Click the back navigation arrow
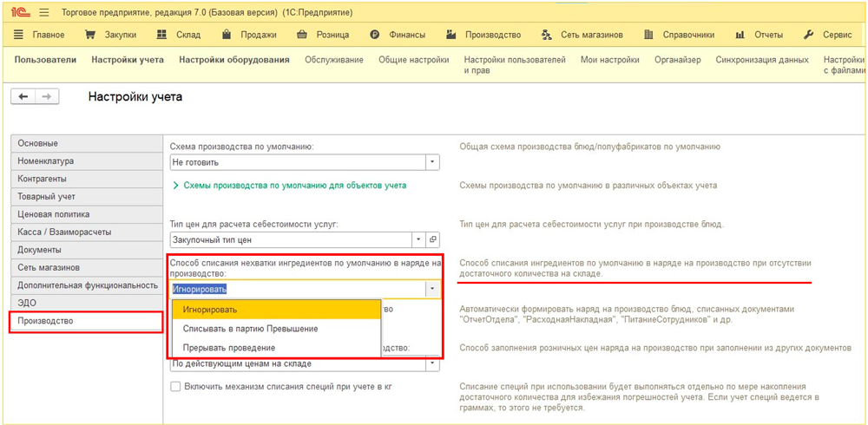The height and width of the screenshot is (425, 868). tap(23, 97)
